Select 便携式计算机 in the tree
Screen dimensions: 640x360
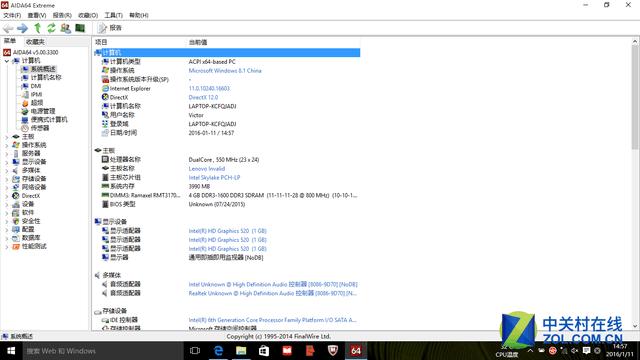pyautogui.click(x=49, y=120)
